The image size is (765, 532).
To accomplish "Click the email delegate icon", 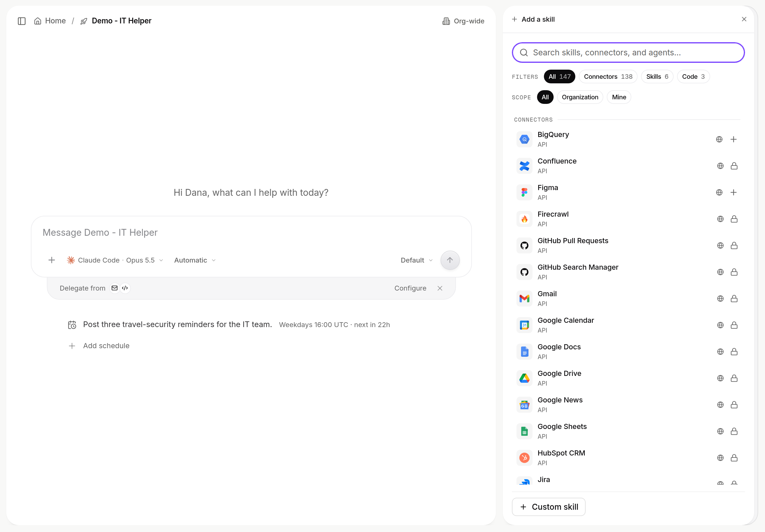I will coord(114,288).
